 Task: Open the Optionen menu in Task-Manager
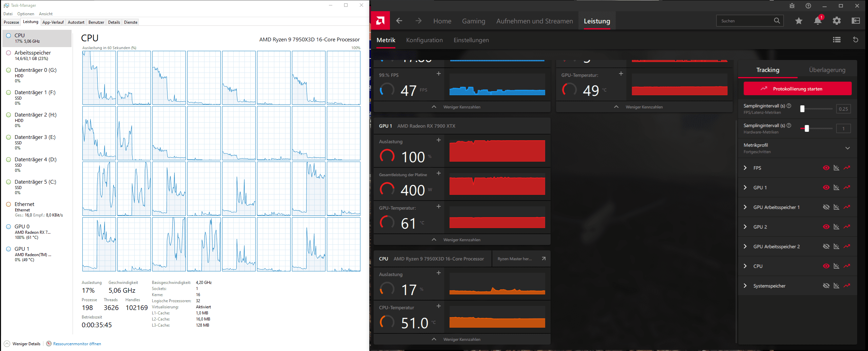26,14
